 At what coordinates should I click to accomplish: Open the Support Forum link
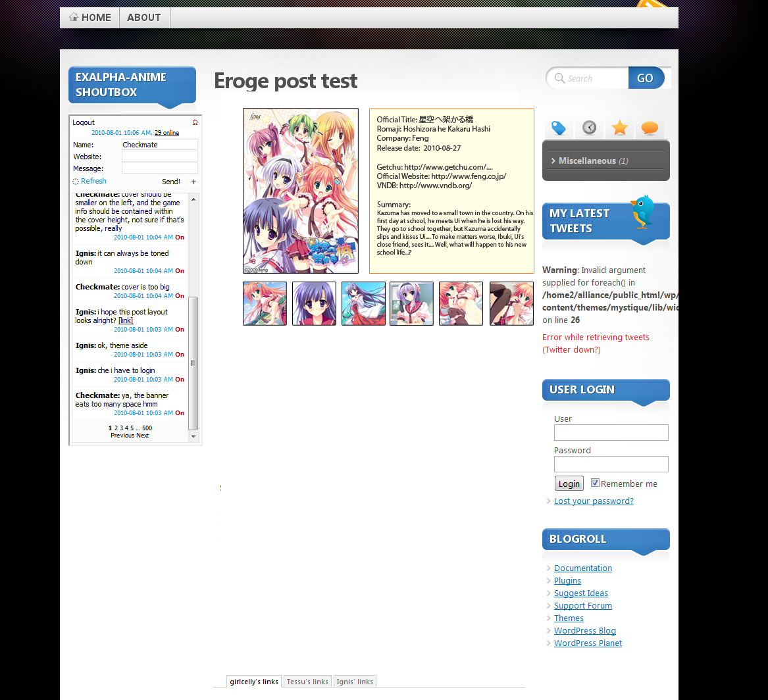[583, 606]
